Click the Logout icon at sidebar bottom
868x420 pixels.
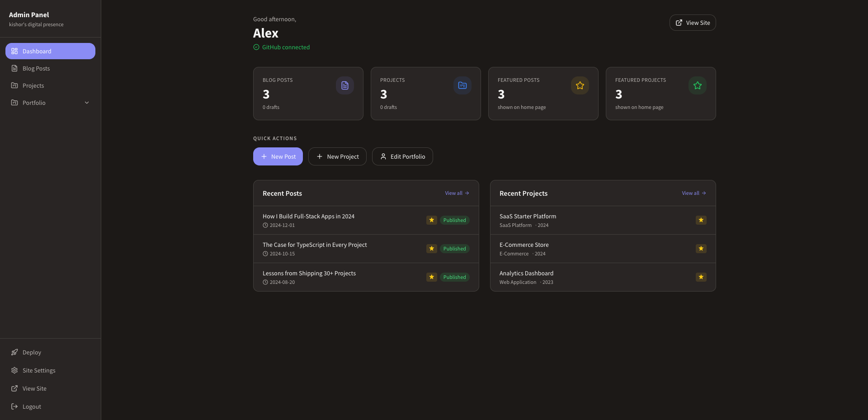(x=14, y=406)
